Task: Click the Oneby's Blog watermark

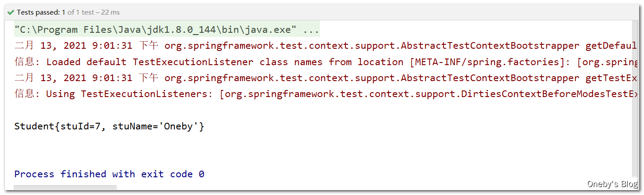Action: (x=612, y=184)
